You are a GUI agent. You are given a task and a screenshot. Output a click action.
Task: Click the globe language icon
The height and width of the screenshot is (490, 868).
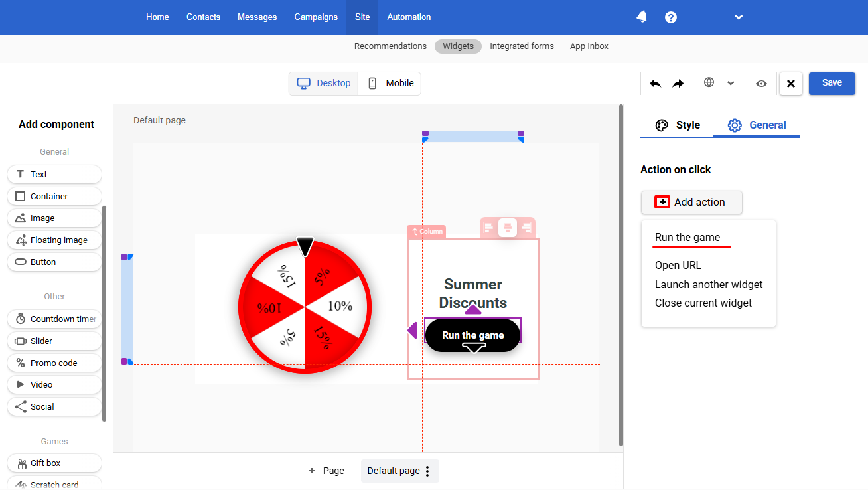[x=709, y=83]
